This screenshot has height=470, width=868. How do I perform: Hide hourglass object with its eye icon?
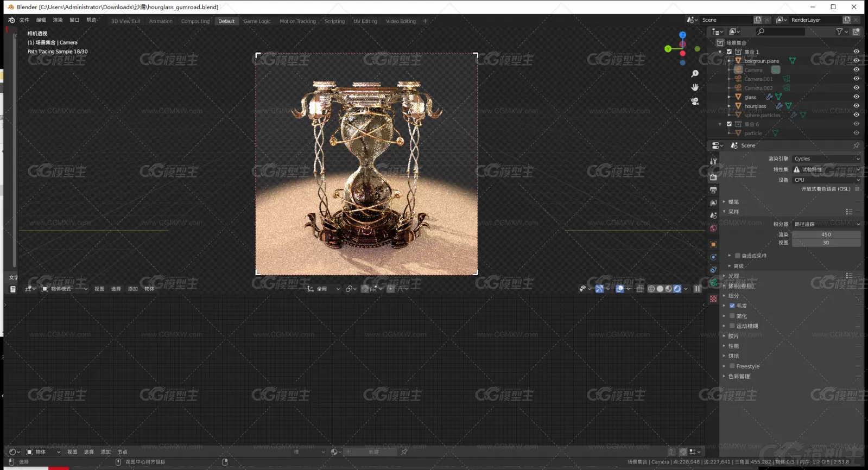pos(856,106)
